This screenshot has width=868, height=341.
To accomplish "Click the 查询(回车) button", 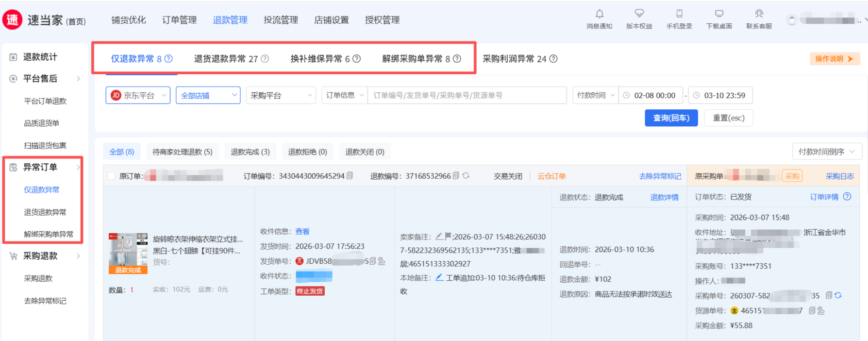I will pyautogui.click(x=671, y=118).
